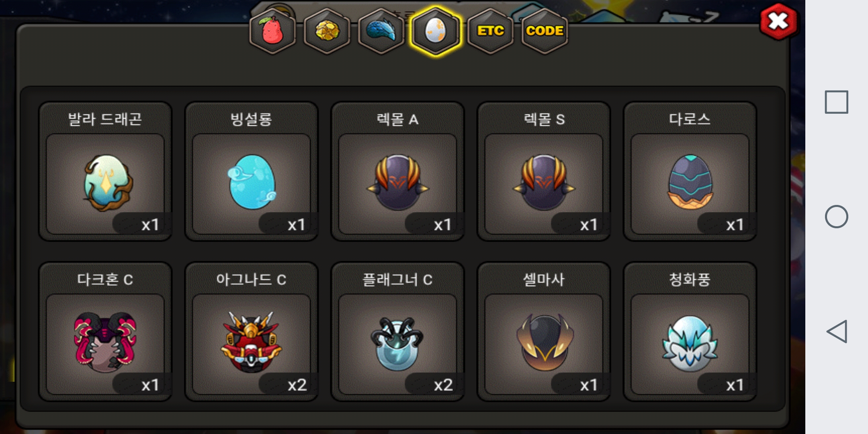The height and width of the screenshot is (434, 868).
Task: Tap the Android home circle button
Action: tap(837, 217)
